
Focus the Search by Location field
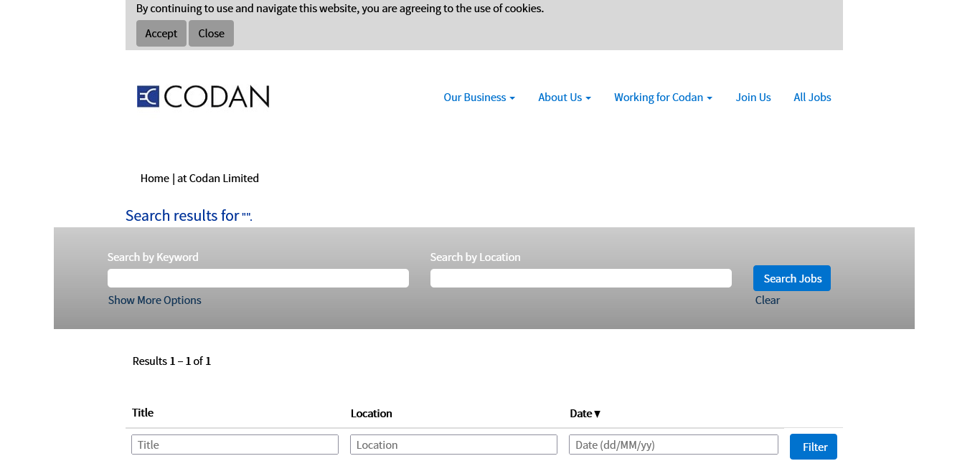click(x=581, y=278)
